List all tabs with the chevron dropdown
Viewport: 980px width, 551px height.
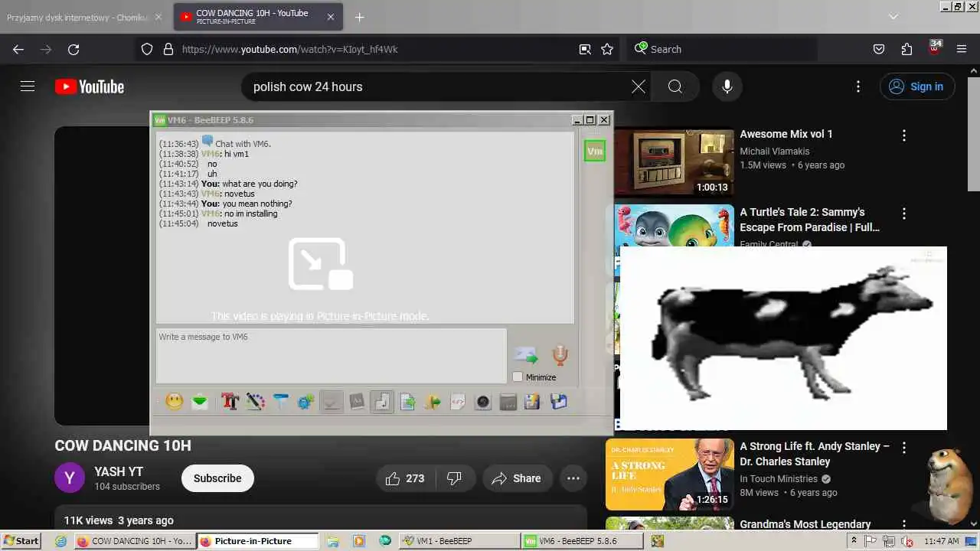pos(893,16)
